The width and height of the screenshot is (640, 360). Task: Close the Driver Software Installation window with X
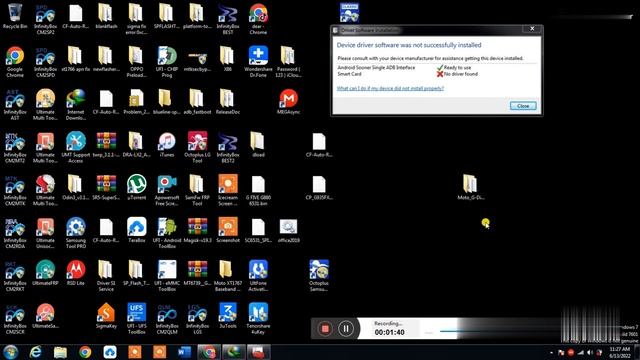532,29
